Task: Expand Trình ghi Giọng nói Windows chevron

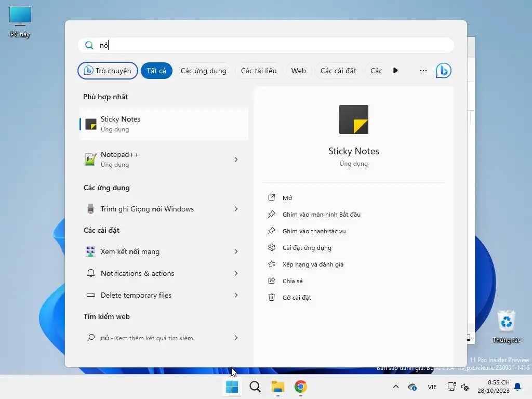Action: coord(236,209)
